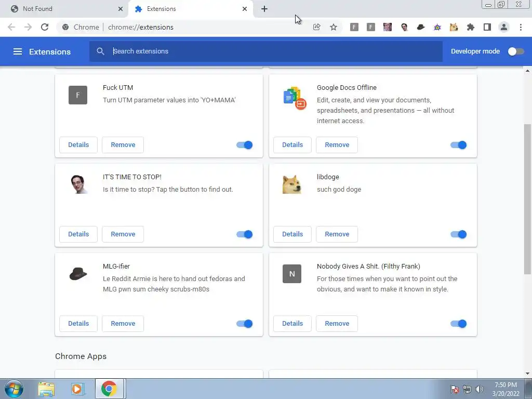Enable Developer mode switch

pyautogui.click(x=516, y=51)
